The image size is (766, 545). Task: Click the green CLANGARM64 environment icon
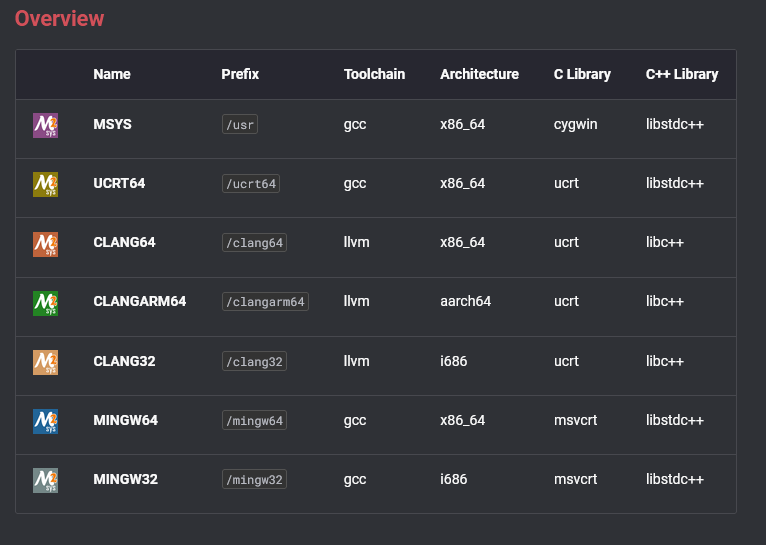click(45, 303)
